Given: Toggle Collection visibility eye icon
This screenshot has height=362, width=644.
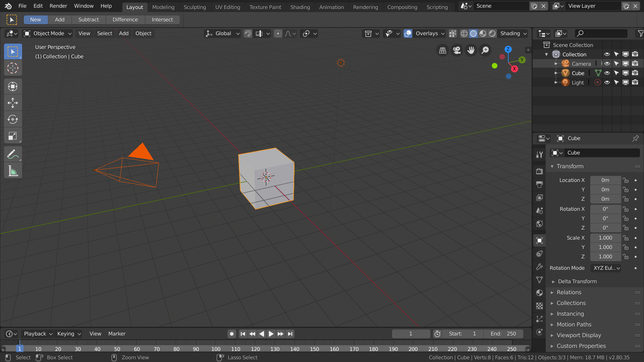Looking at the screenshot, I should click(x=607, y=54).
